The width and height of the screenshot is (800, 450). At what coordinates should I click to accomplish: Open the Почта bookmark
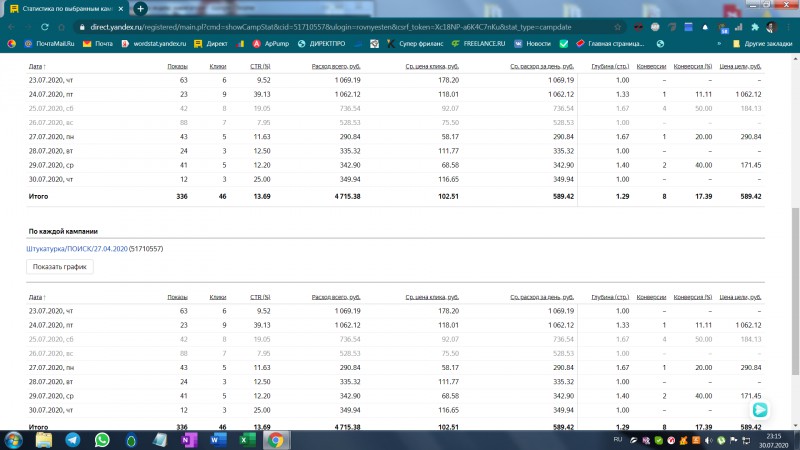point(98,44)
